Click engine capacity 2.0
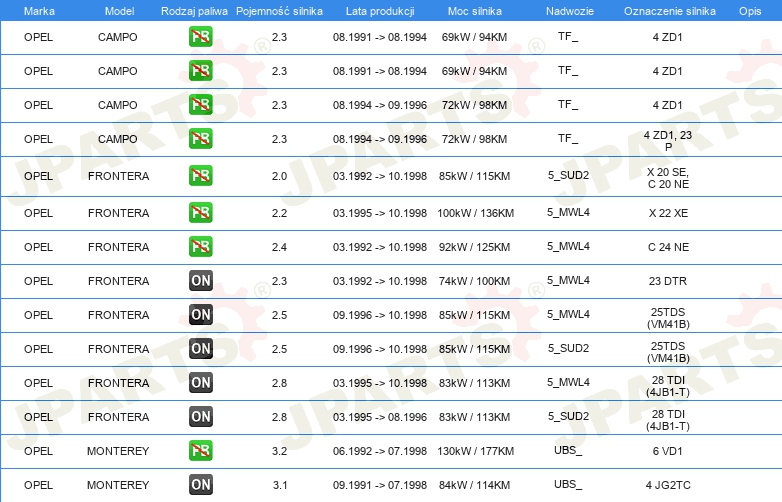This screenshot has height=502, width=782. (279, 176)
